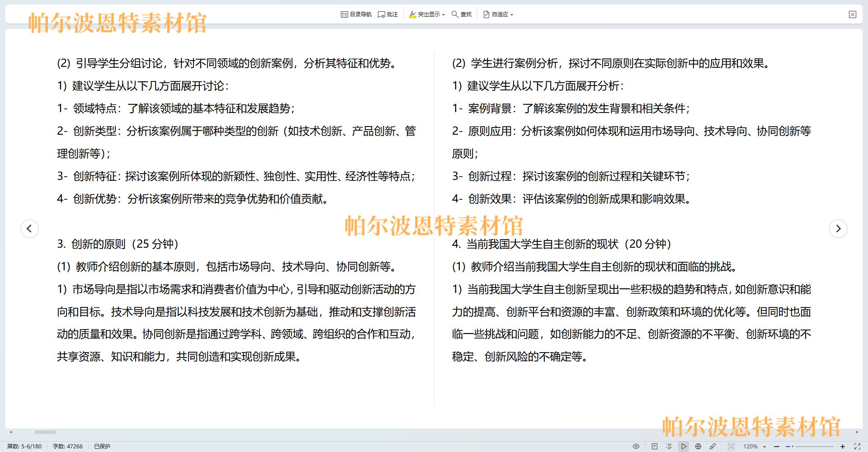Click the 屏数: 5-6/180 status entry

coord(24,446)
